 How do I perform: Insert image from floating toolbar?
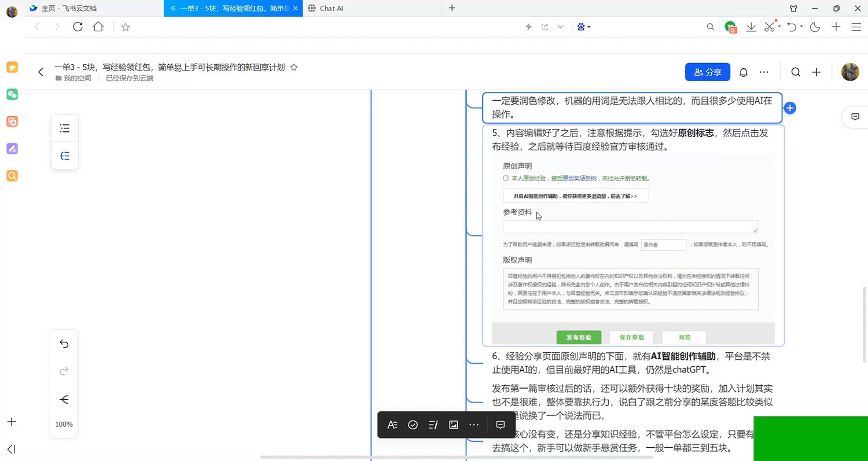pyautogui.click(x=454, y=425)
